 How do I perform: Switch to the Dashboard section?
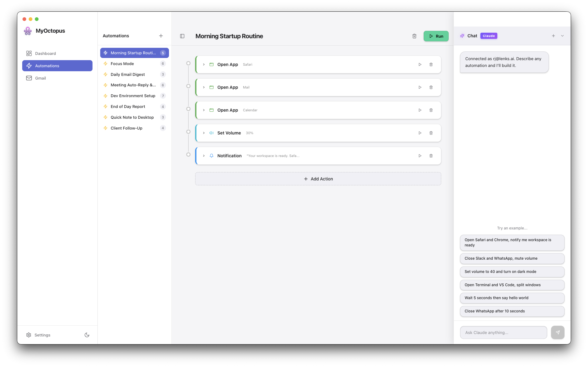[x=45, y=53]
